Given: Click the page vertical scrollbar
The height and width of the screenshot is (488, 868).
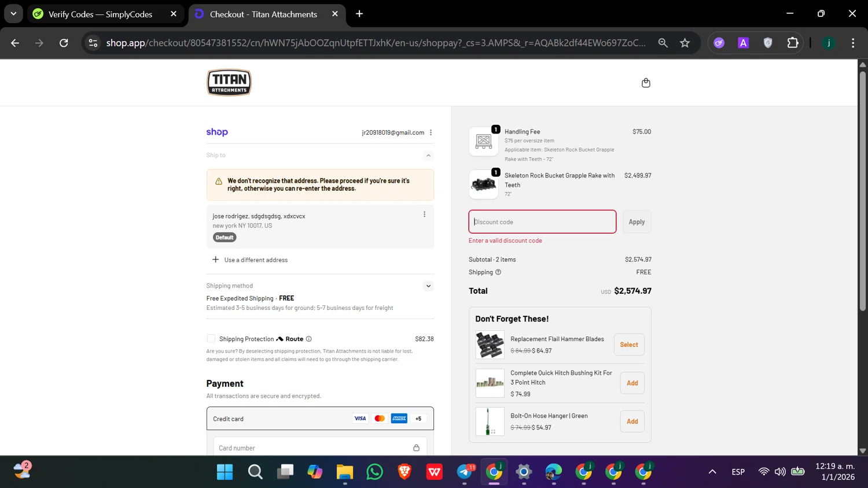Looking at the screenshot, I should (x=862, y=191).
